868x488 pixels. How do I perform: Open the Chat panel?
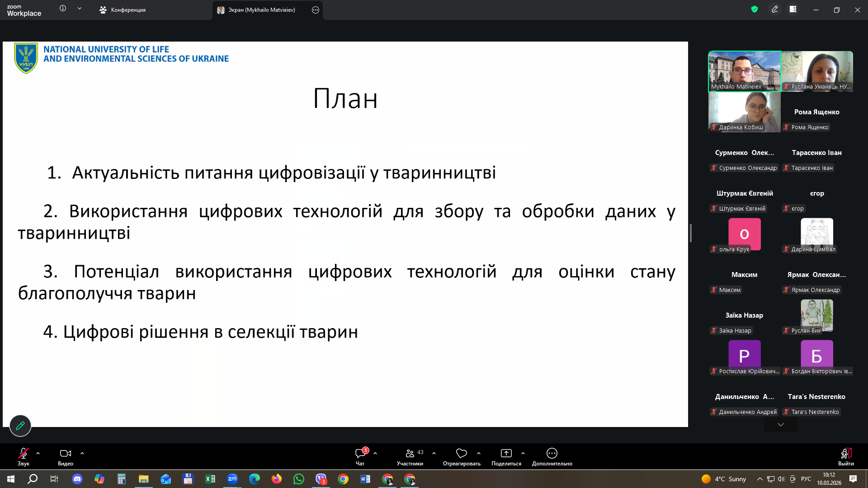[x=360, y=454]
